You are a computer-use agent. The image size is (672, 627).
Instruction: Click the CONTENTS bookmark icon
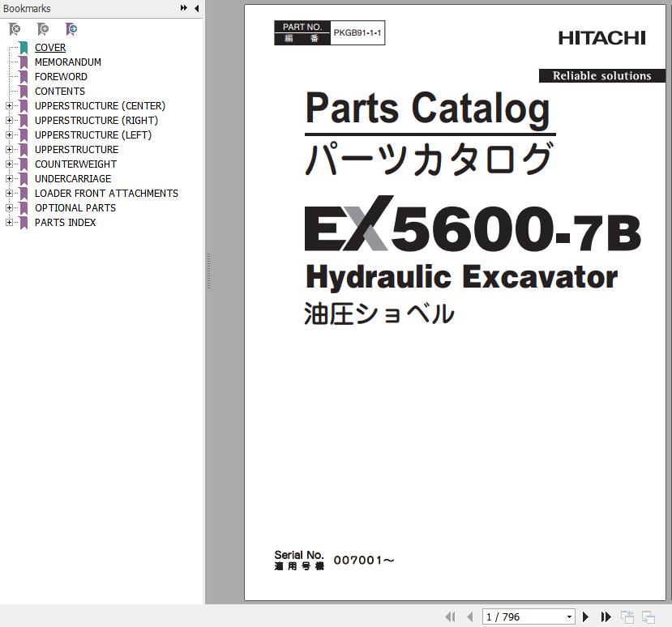pyautogui.click(x=24, y=92)
